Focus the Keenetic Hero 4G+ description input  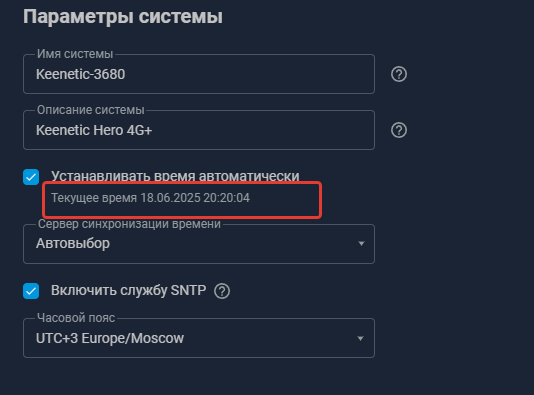[199, 130]
